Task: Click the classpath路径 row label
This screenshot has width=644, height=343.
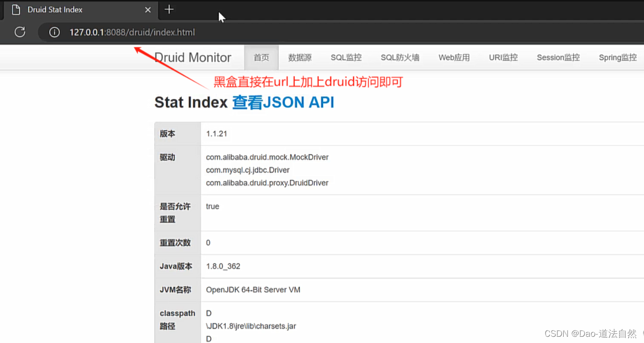Action: pos(177,320)
